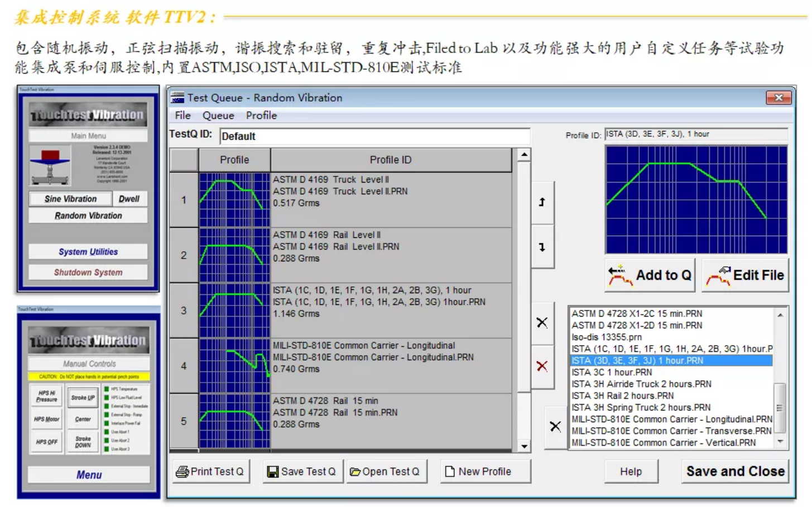The height and width of the screenshot is (507, 812).
Task: Click the queue list scroll-down arrow
Action: [524, 446]
